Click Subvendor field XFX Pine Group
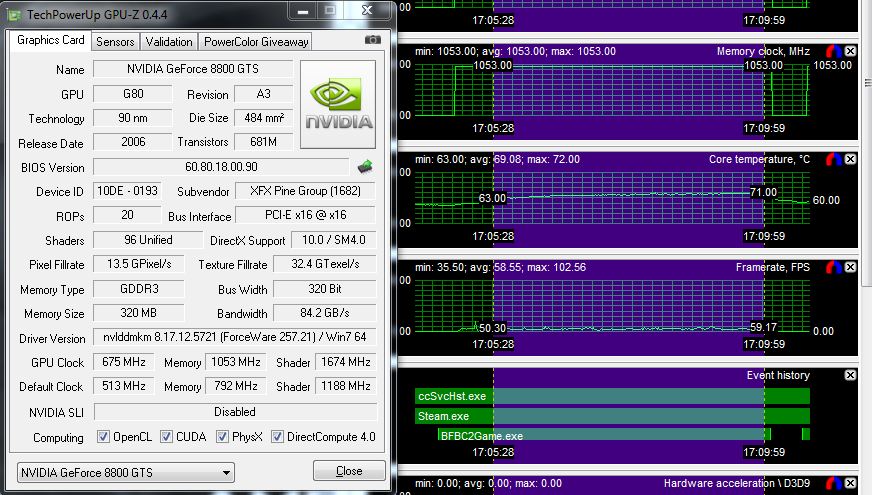Screen dimensions: 872x495 305,191
